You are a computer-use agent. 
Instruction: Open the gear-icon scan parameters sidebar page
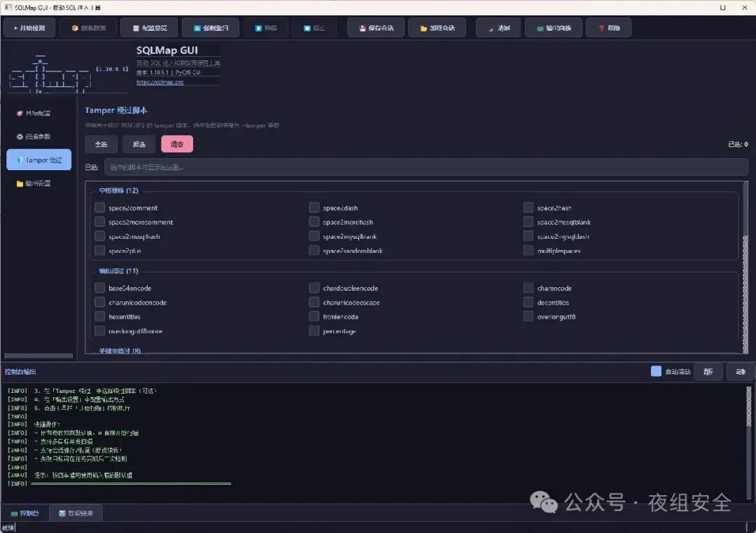pos(38,137)
